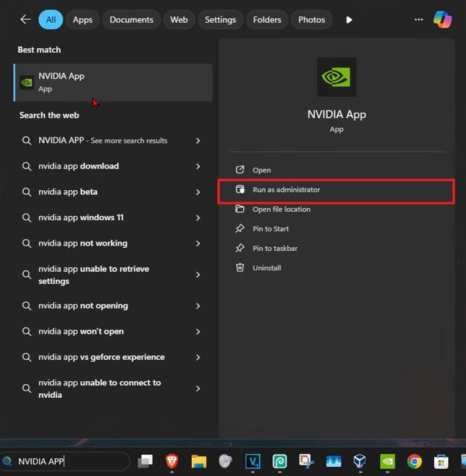Screen dimensions: 466x476
Task: Click Open for the NVIDIA App
Action: pyautogui.click(x=337, y=170)
